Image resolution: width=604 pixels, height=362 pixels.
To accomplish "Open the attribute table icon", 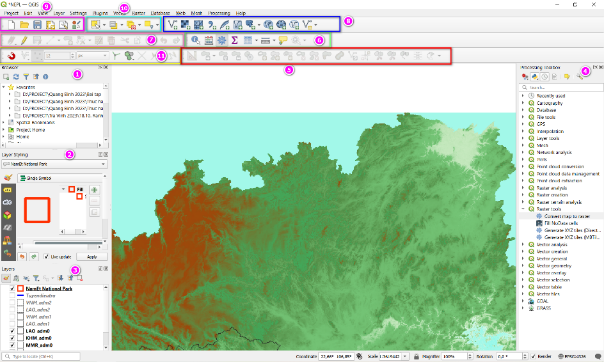I will coord(248,40).
